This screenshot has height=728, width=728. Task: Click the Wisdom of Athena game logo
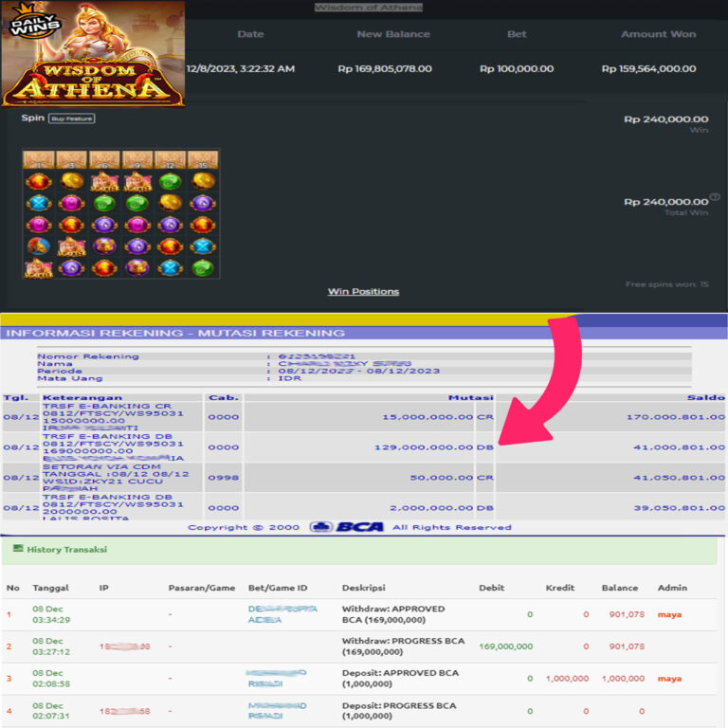pos(93,82)
